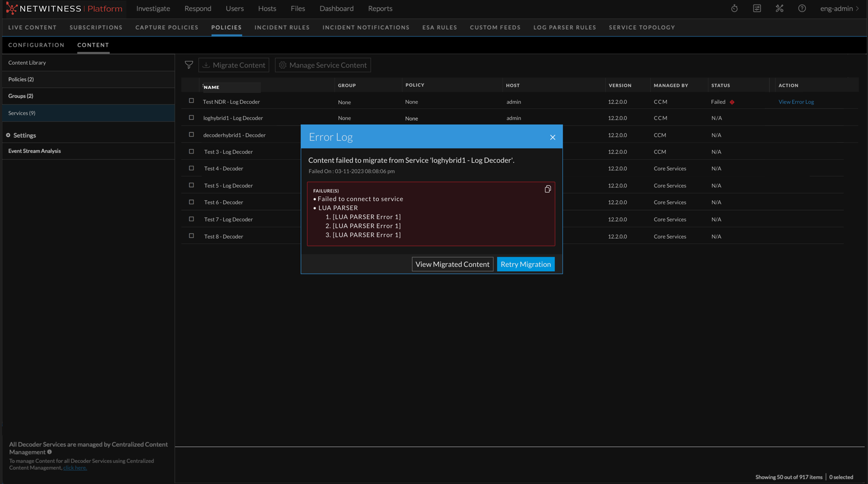The height and width of the screenshot is (484, 868).
Task: Go to the ESA Rules tab
Action: click(439, 28)
